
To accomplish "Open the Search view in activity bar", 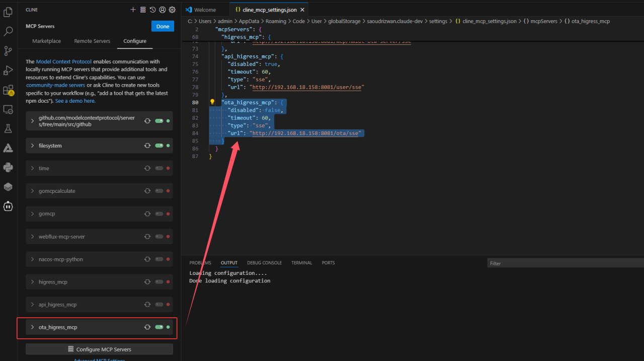I will click(x=8, y=32).
